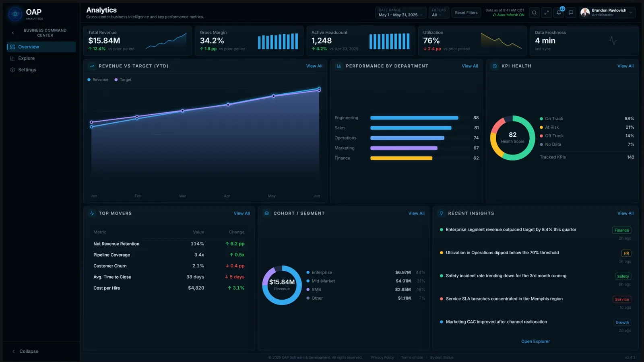
Task: Click the Active Headcount card
Action: pos(361,41)
